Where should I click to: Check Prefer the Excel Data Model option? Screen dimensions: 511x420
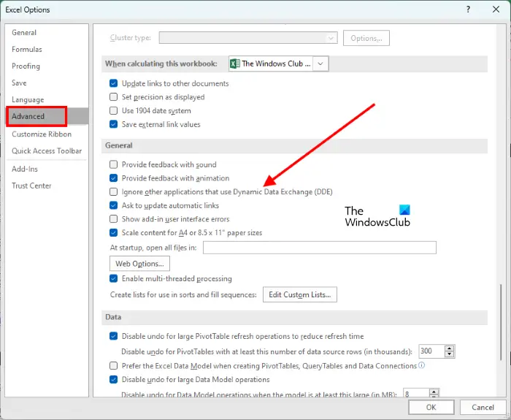pos(113,366)
